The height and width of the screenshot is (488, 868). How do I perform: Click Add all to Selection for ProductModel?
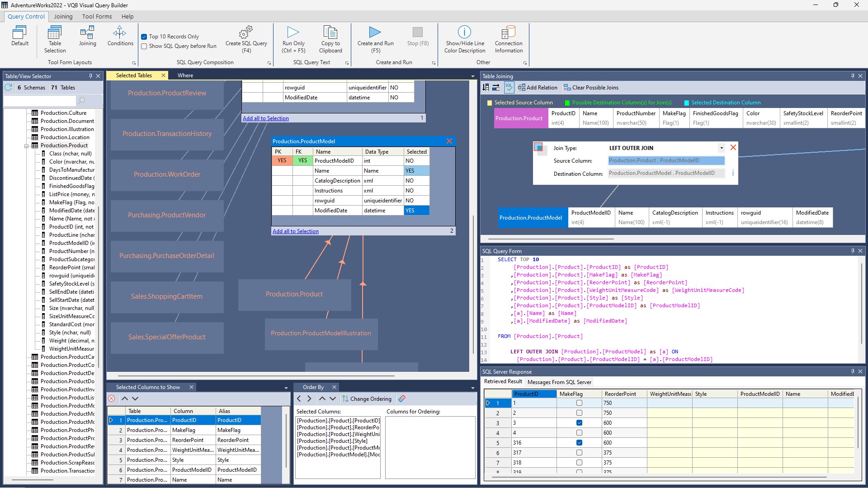(x=295, y=231)
